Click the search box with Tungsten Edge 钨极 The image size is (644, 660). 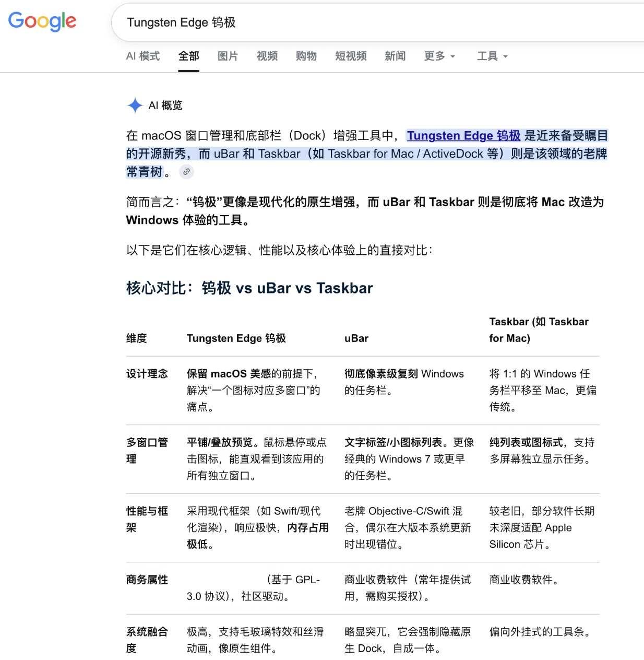377,22
